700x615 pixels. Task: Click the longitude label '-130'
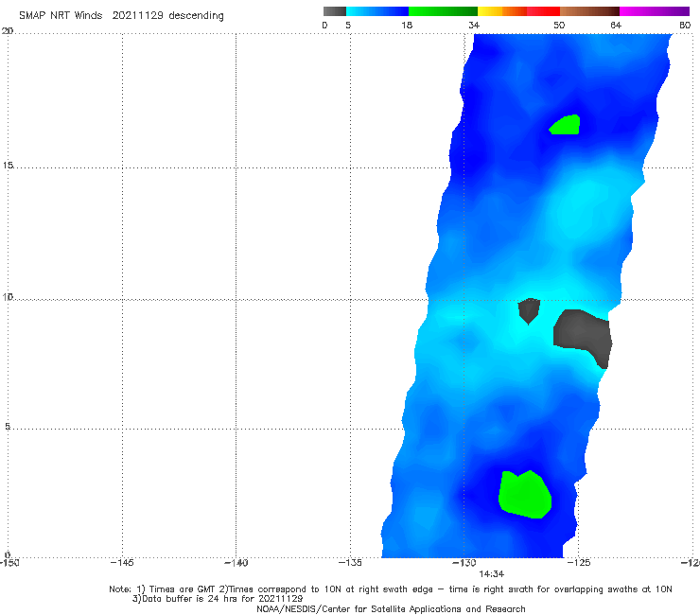click(464, 563)
